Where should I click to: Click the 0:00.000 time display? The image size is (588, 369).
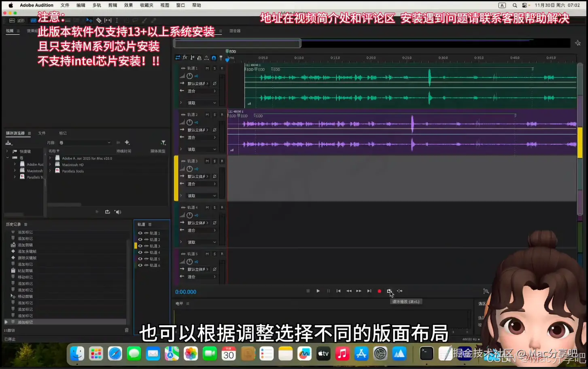click(185, 291)
